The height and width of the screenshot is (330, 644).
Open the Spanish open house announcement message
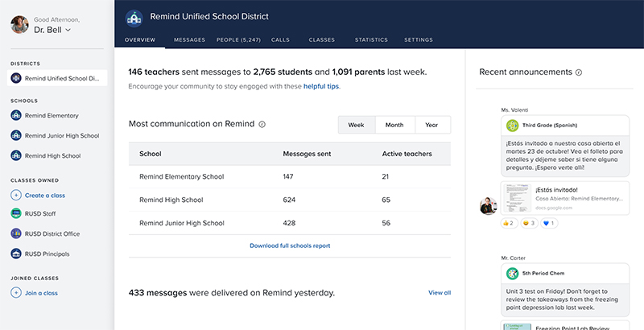(565, 155)
